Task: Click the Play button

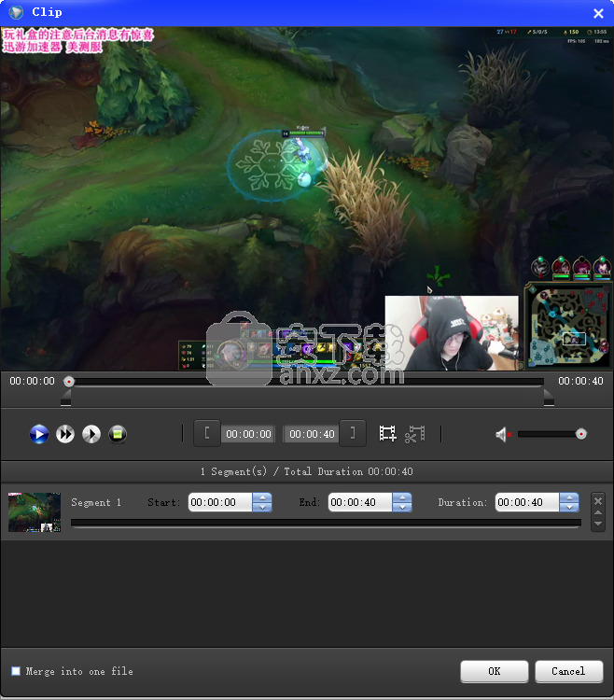Action: [x=39, y=434]
